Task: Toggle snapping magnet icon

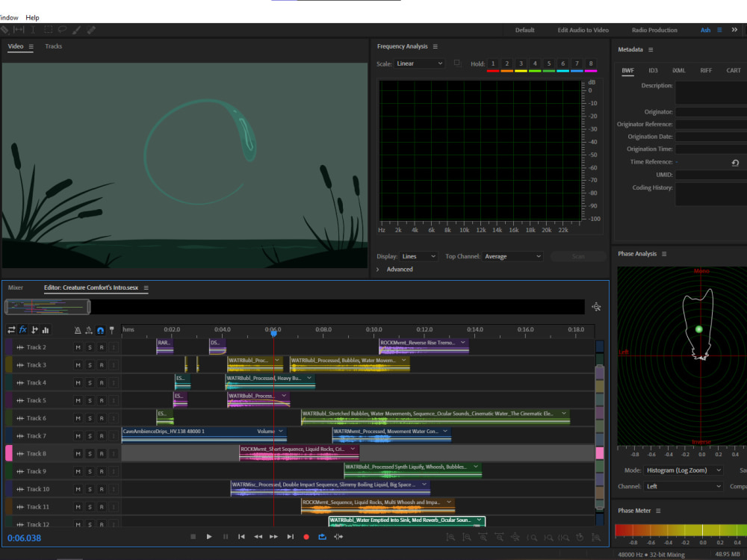Action: pos(101,330)
